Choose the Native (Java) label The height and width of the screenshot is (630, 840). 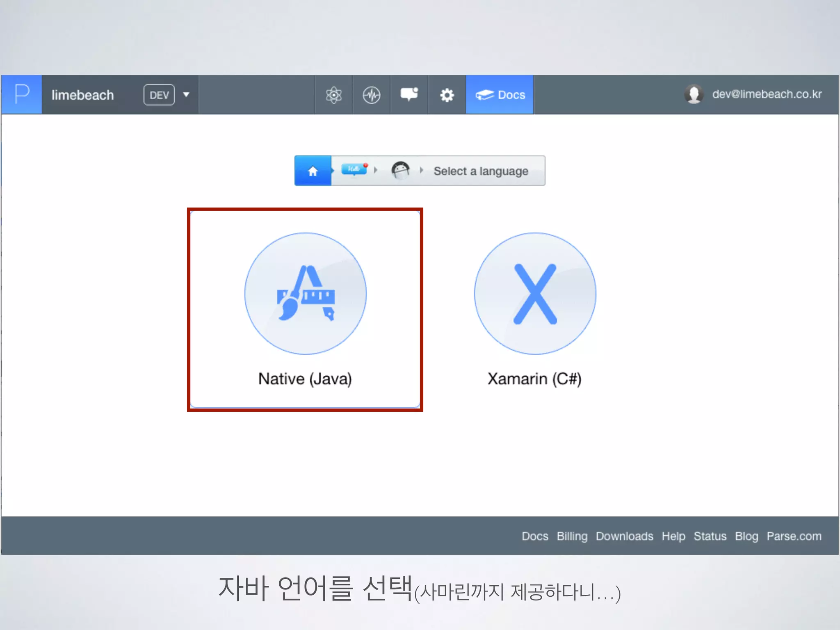pyautogui.click(x=305, y=379)
